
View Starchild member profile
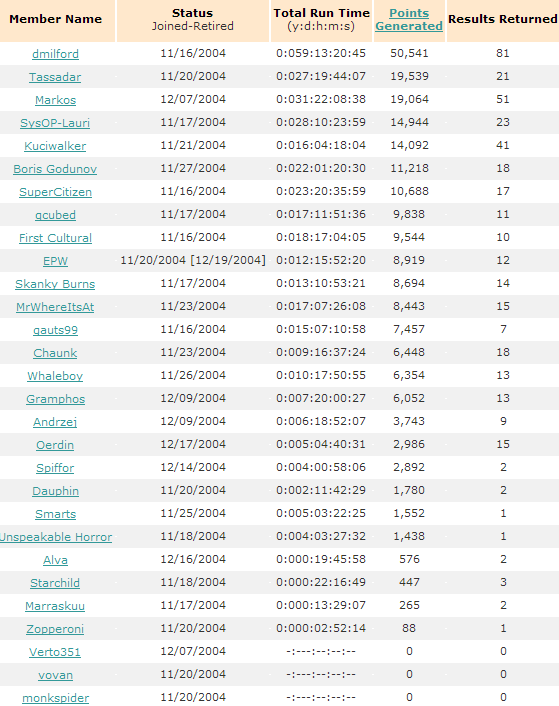coord(55,583)
